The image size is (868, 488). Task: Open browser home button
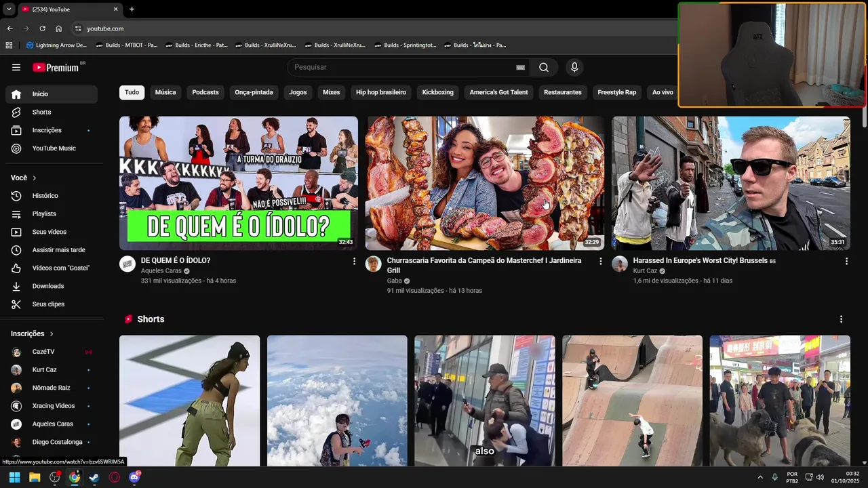coord(58,28)
